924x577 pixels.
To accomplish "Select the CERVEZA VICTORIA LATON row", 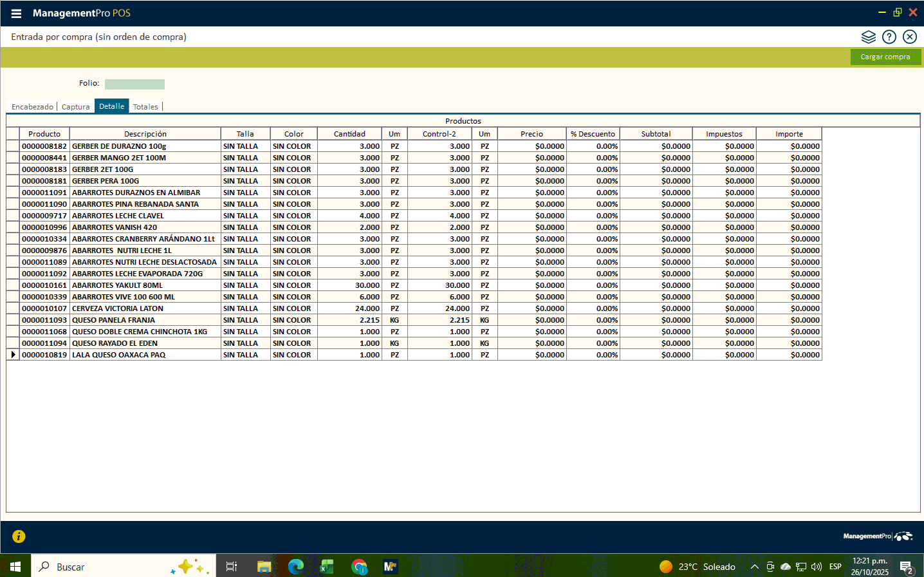I will click(x=117, y=308).
